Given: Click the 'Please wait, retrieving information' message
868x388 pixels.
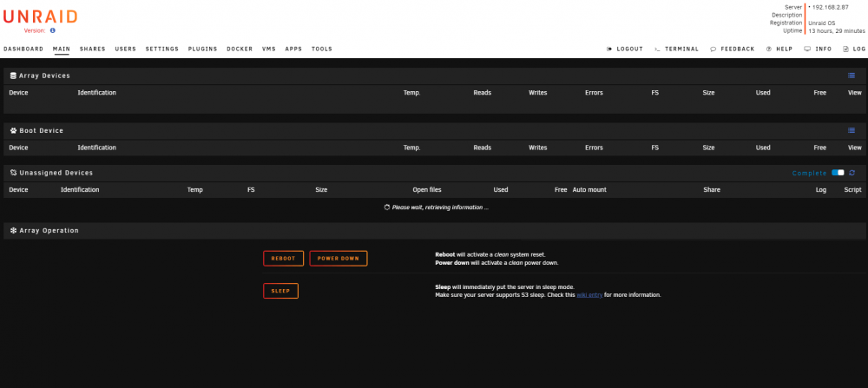Looking at the screenshot, I should [x=437, y=207].
